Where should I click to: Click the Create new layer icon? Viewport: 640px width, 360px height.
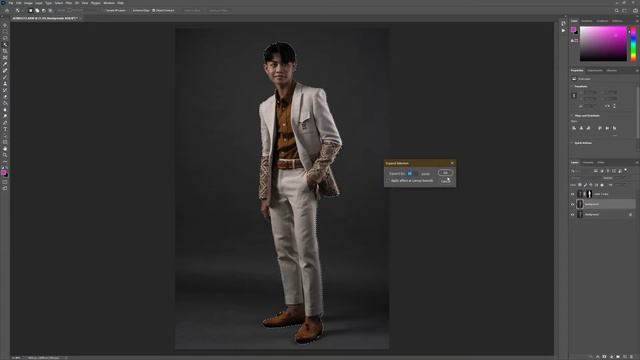[x=624, y=356]
